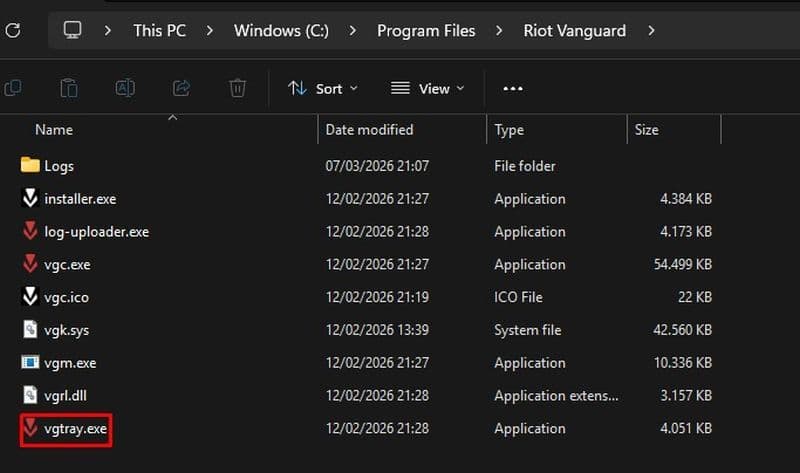
Task: Sort by the Type column header
Action: pyautogui.click(x=509, y=130)
